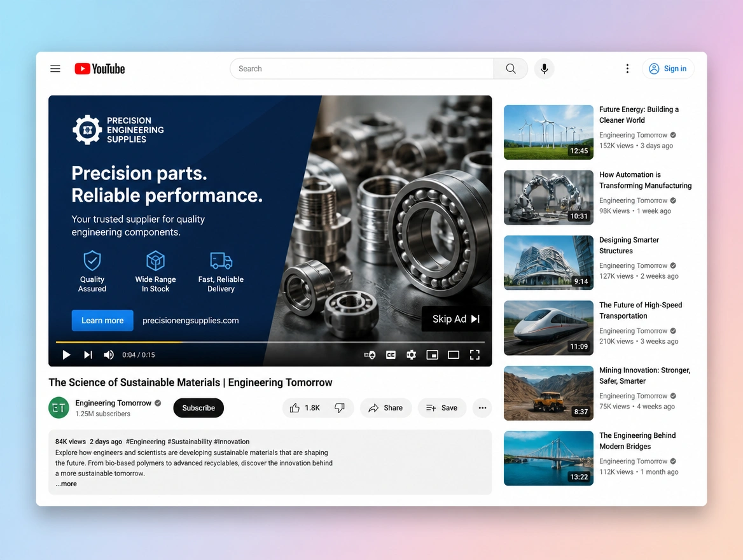Click Precision Engineering Supplies gear logo

(87, 129)
